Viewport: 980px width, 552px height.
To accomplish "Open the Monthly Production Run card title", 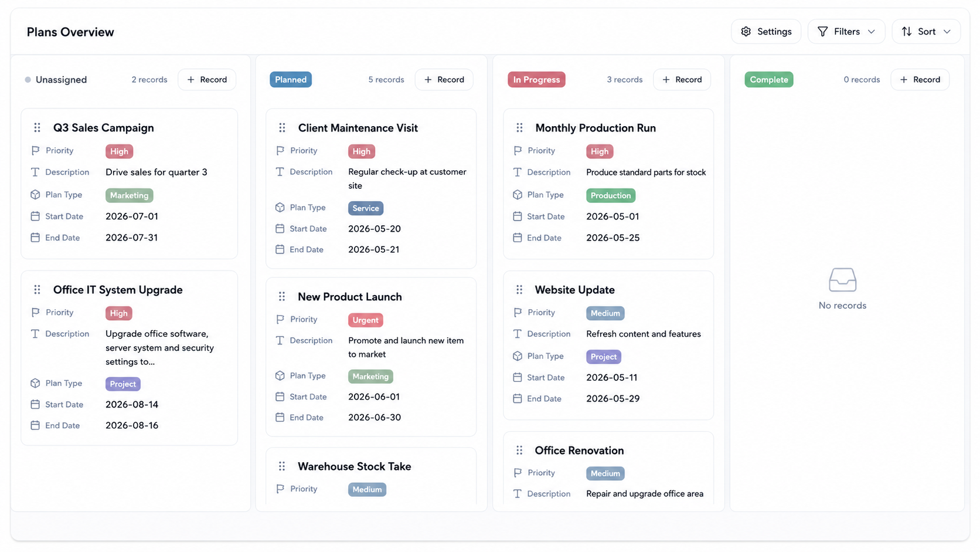I will pos(596,128).
